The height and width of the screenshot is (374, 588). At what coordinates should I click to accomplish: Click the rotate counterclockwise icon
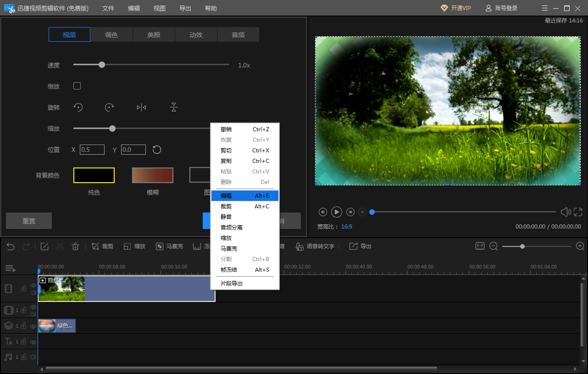[78, 107]
